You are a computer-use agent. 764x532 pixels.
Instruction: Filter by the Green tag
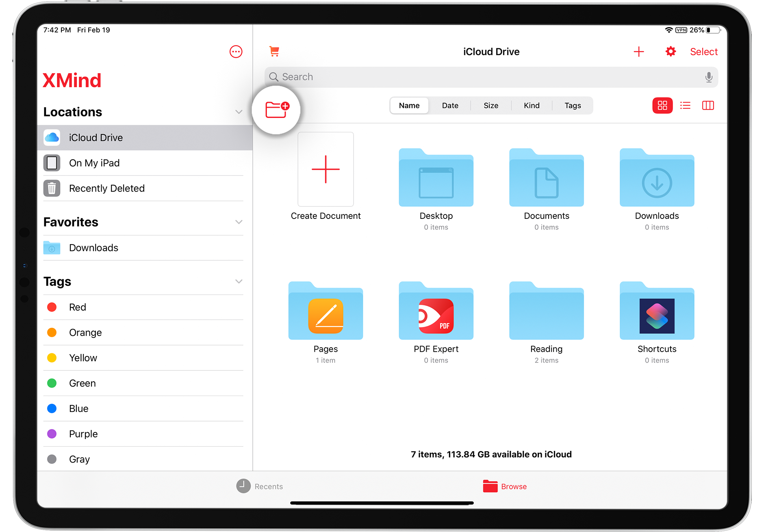pyautogui.click(x=145, y=383)
